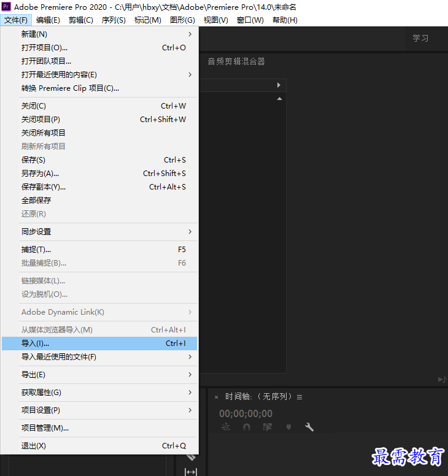448x476 pixels.
Task: Expand 导入最近使用的文件(F) submenu
Action: point(99,357)
